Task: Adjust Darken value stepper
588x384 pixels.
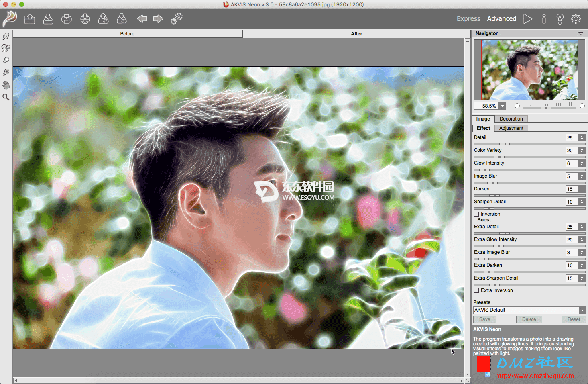Action: click(582, 189)
